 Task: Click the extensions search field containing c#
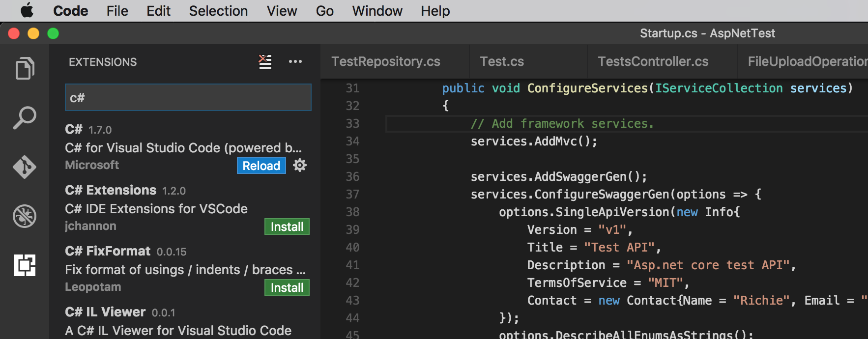coord(188,97)
